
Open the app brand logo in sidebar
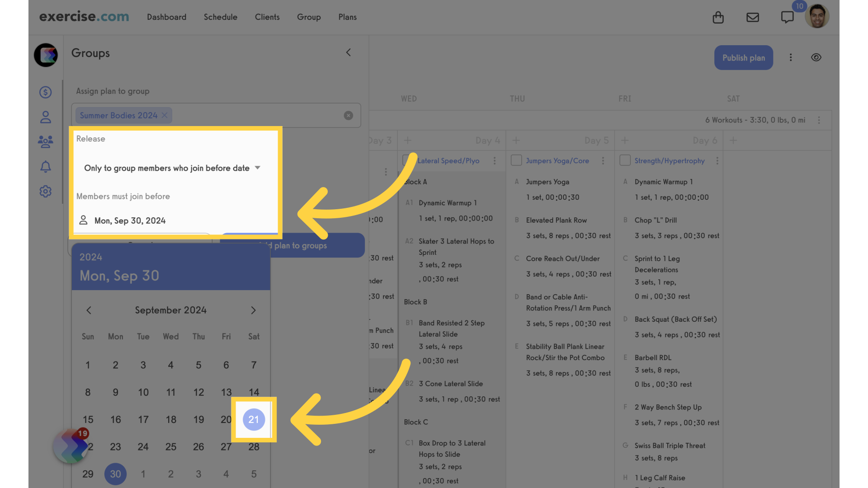coord(46,55)
